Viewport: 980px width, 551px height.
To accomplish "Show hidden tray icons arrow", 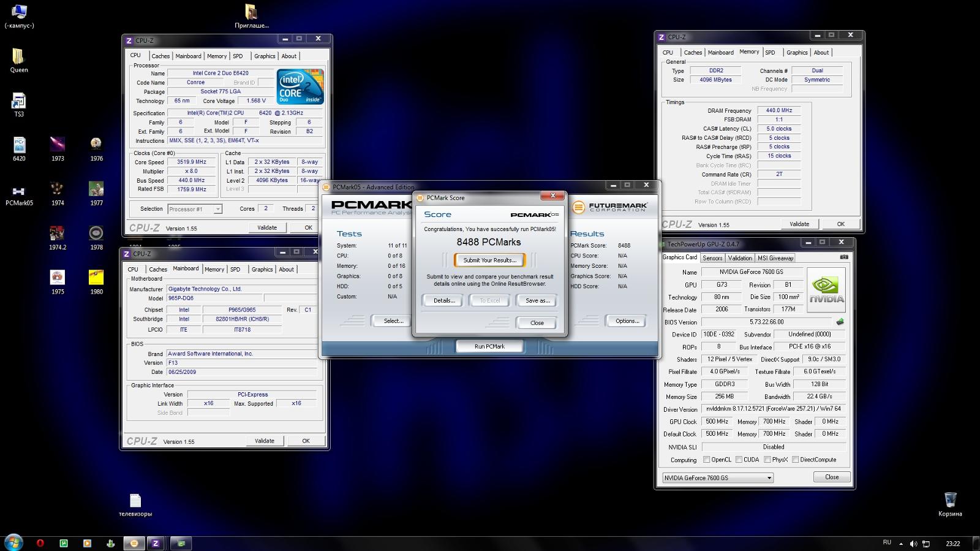I will click(x=901, y=544).
